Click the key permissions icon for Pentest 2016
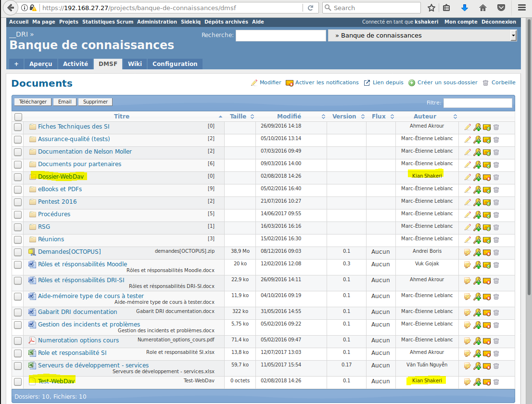Image resolution: width=532 pixels, height=404 pixels. point(477,202)
